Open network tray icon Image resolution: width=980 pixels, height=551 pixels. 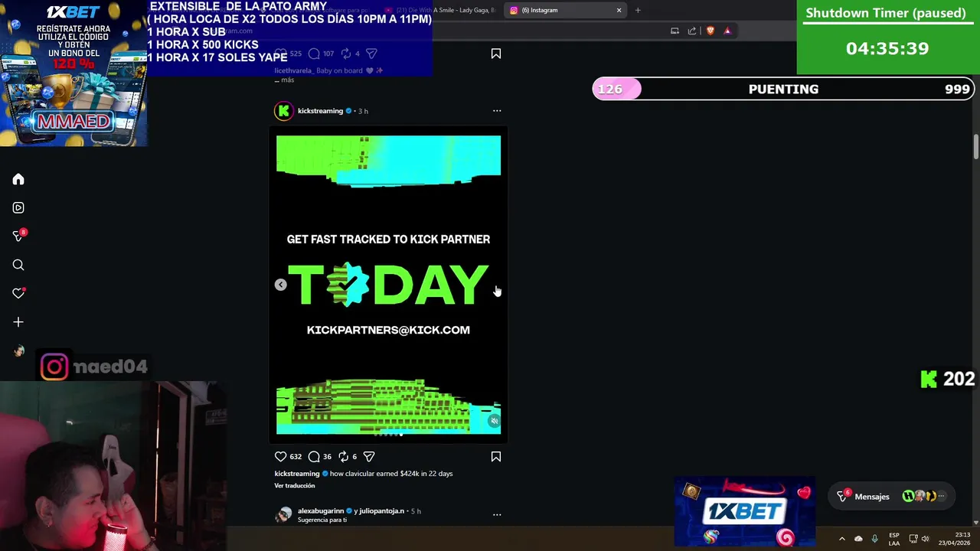(913, 539)
